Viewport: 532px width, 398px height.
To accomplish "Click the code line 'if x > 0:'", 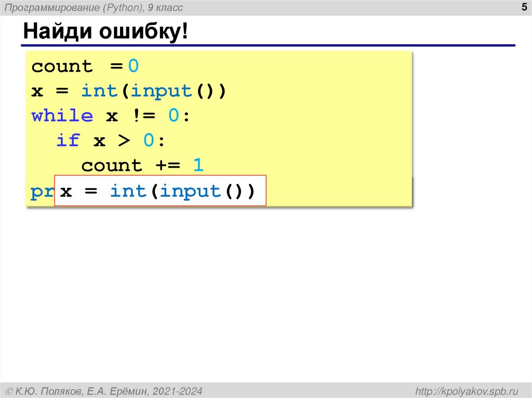I will 110,140.
